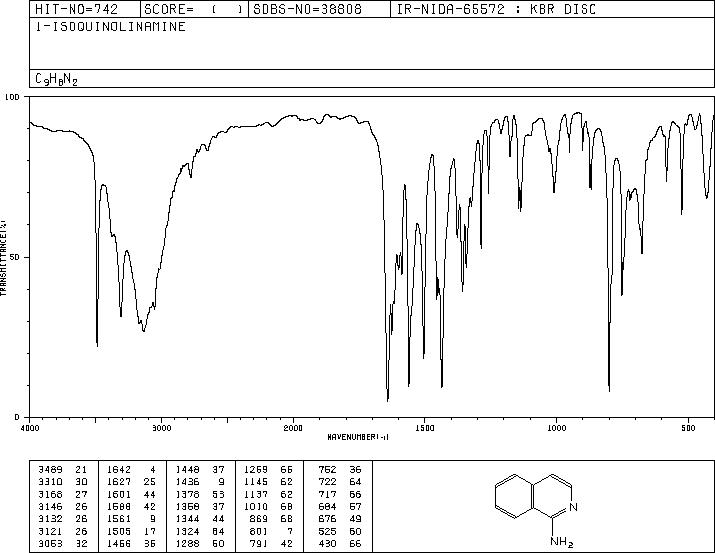Select peak table entry 1505 17
715x553 pixels.
point(131,531)
